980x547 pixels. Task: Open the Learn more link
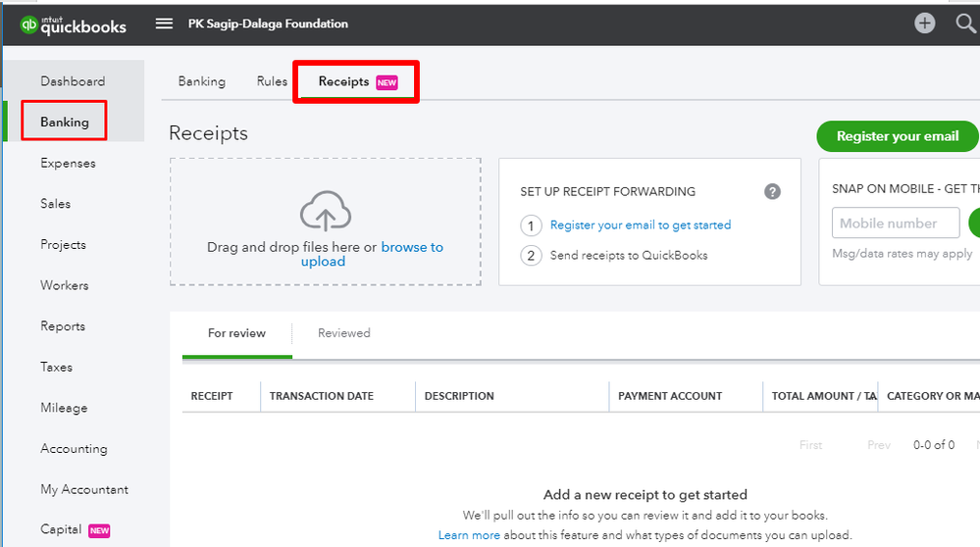click(x=469, y=535)
